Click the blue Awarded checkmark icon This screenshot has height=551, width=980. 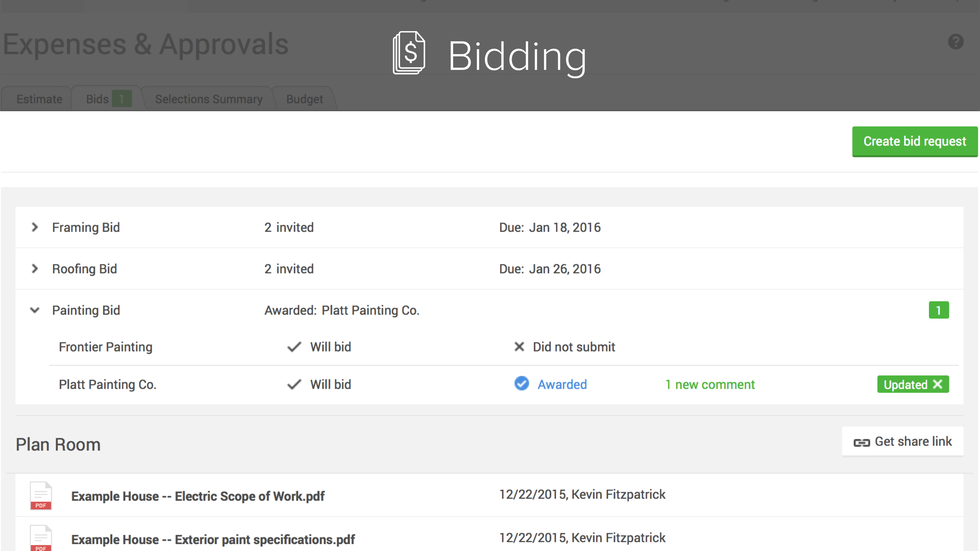click(x=522, y=383)
